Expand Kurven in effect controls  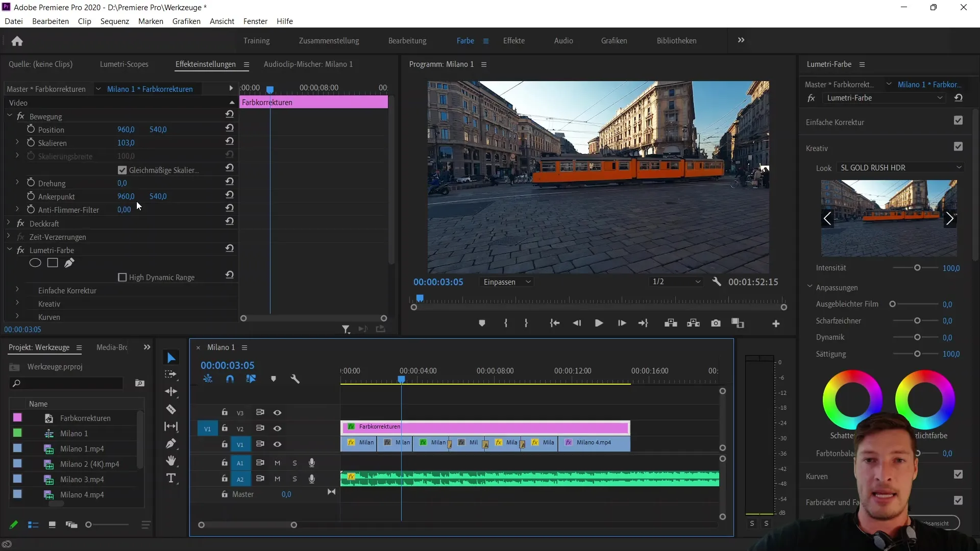17,316
